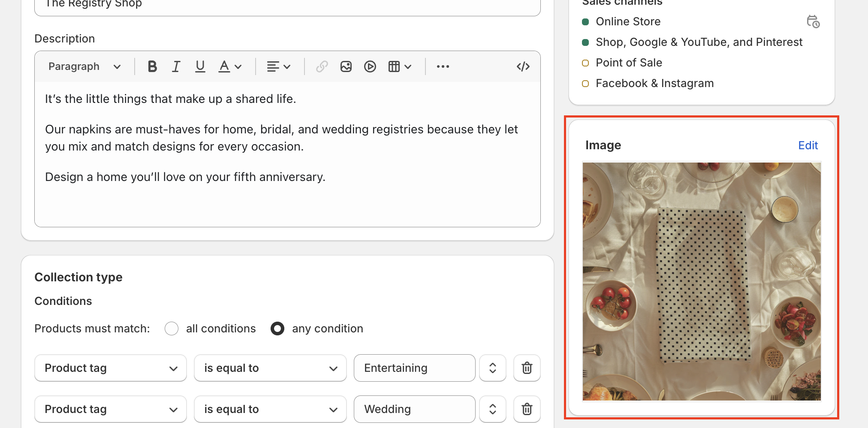868x428 pixels.
Task: Select the any condition radio button
Action: tap(277, 329)
